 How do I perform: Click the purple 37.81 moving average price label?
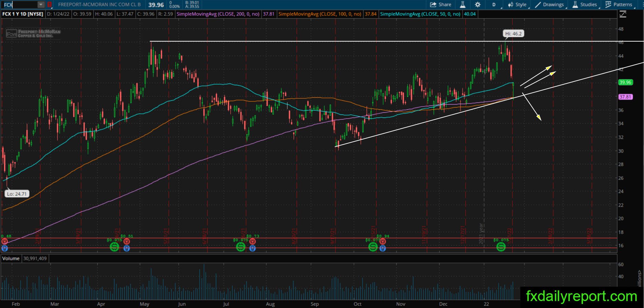(625, 97)
